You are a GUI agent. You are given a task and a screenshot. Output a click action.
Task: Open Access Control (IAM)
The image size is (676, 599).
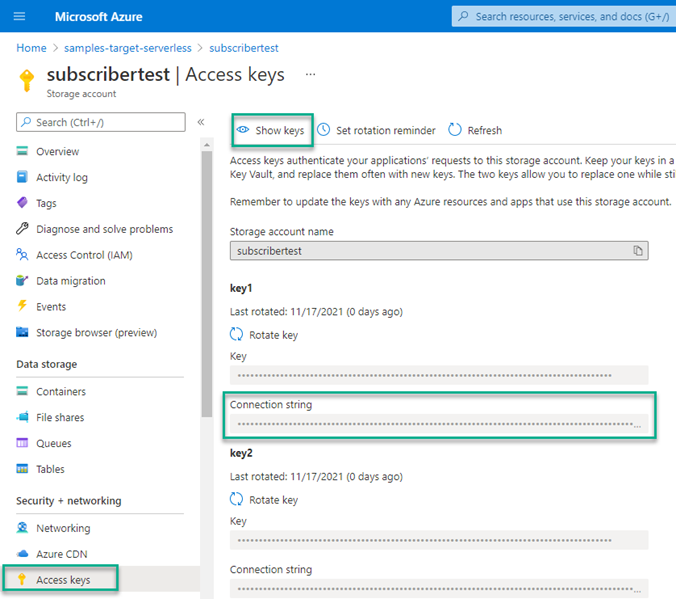tap(84, 255)
